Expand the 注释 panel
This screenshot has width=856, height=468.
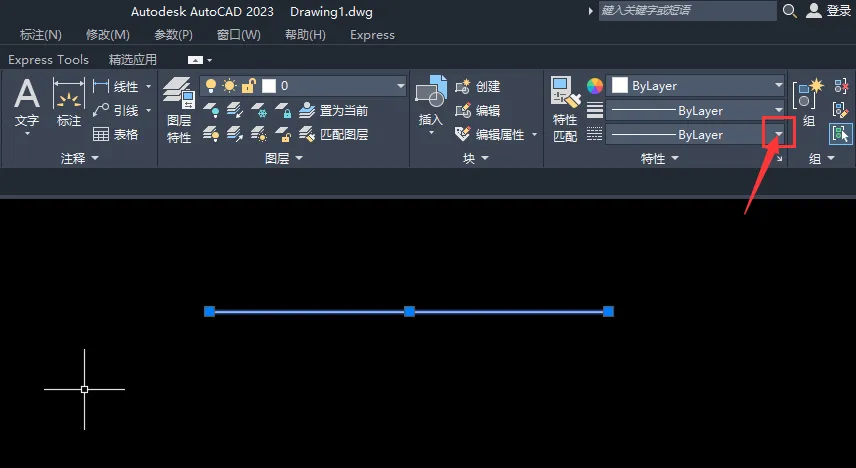pyautogui.click(x=80, y=158)
